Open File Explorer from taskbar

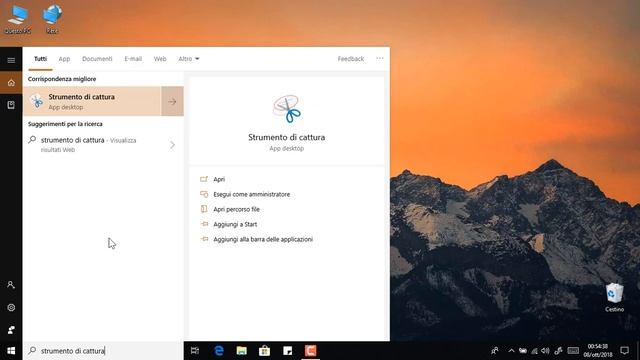click(x=242, y=351)
